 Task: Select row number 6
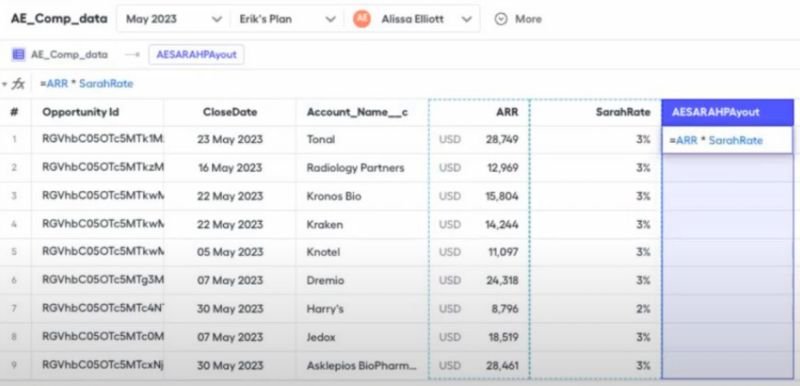click(x=15, y=280)
